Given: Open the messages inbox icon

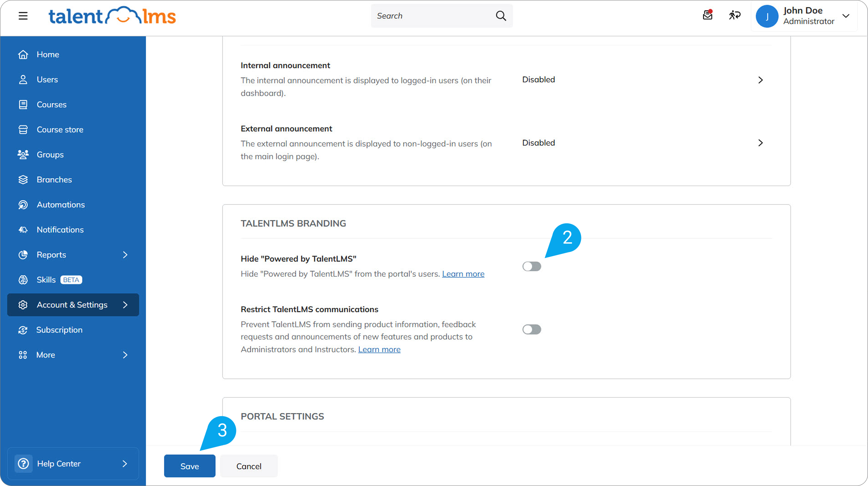Looking at the screenshot, I should (707, 15).
